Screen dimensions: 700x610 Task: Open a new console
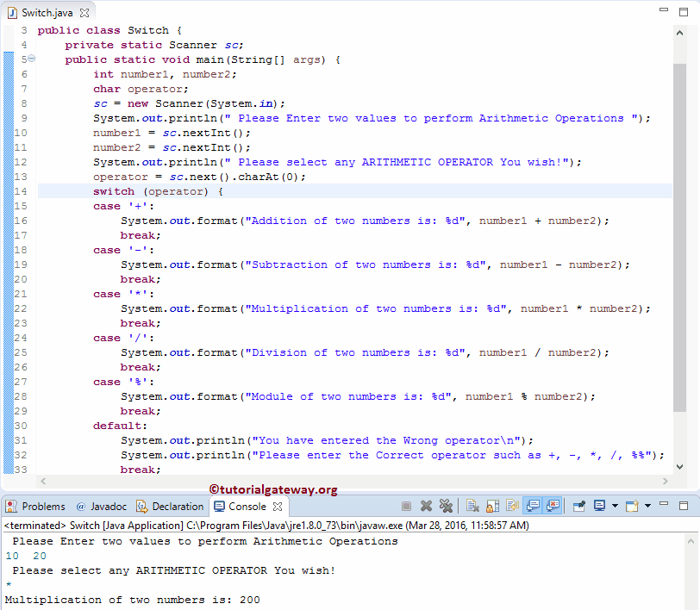632,507
